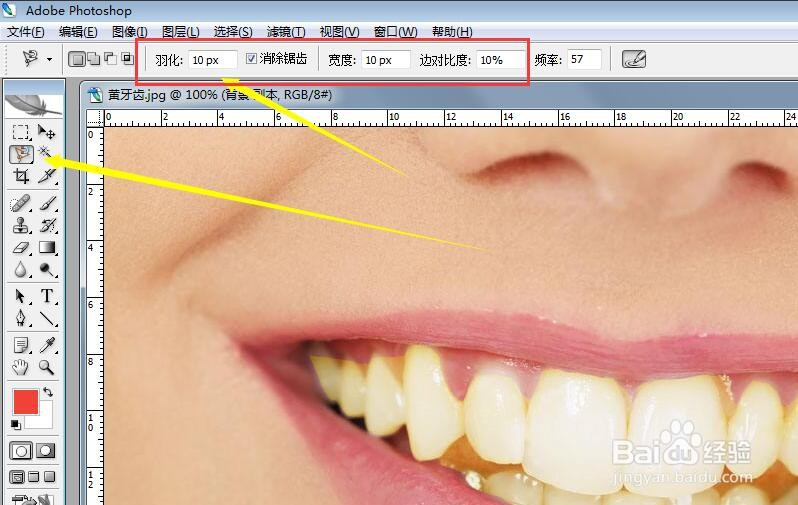
Task: Select the Gradient tool
Action: tap(47, 248)
